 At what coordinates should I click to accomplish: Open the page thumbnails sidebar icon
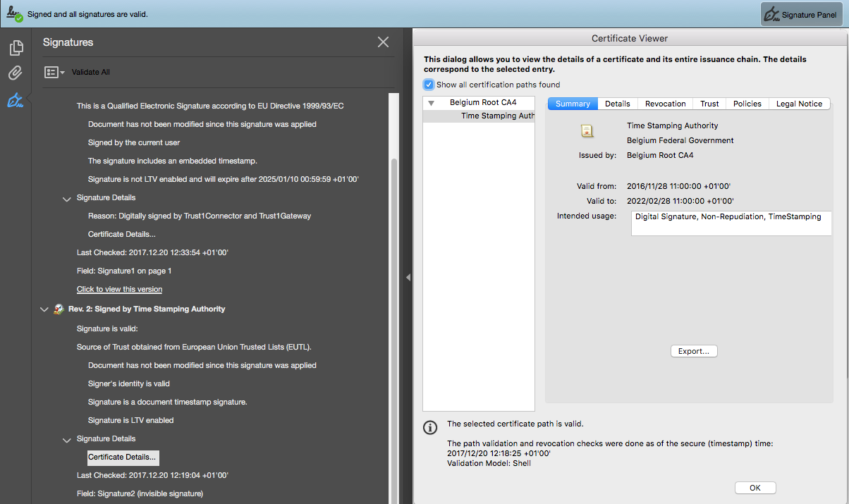tap(16, 48)
